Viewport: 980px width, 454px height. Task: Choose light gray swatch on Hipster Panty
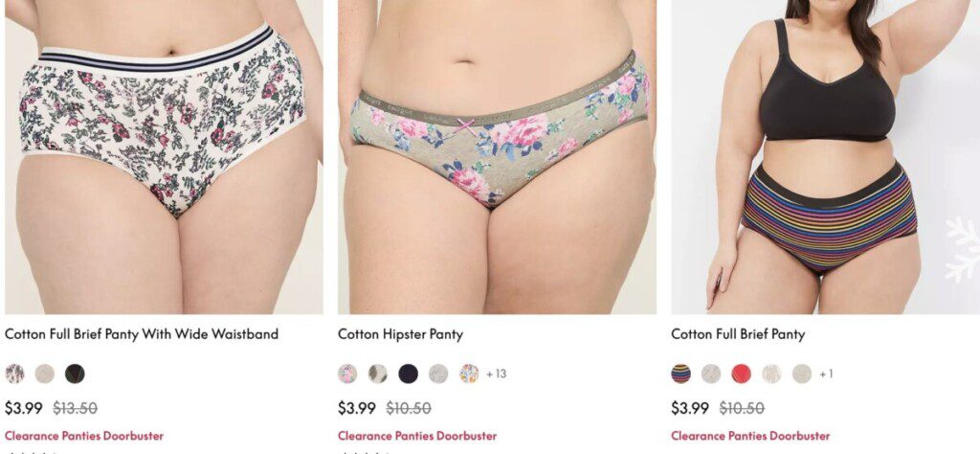[438, 374]
